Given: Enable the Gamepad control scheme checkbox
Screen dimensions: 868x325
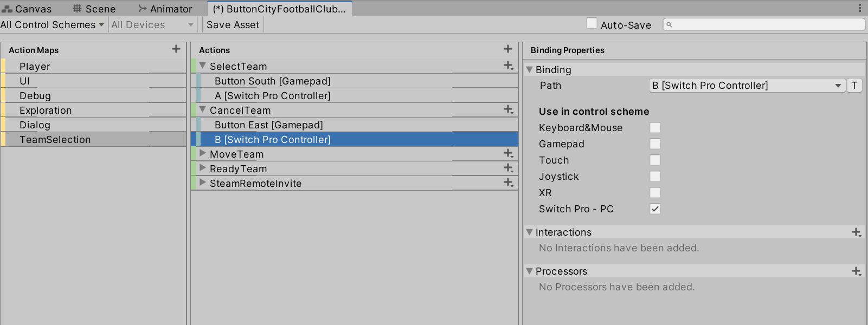Looking at the screenshot, I should [655, 144].
